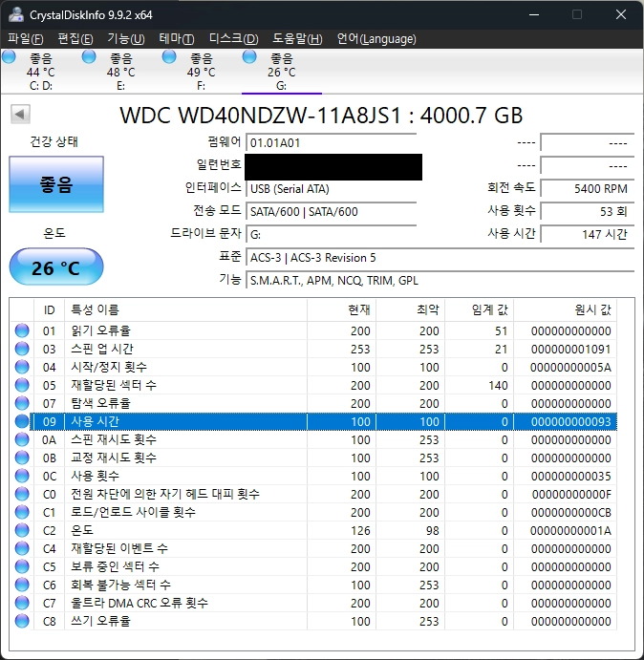Click the interface field USB (Serial ATA)
The height and width of the screenshot is (660, 644).
click(331, 188)
